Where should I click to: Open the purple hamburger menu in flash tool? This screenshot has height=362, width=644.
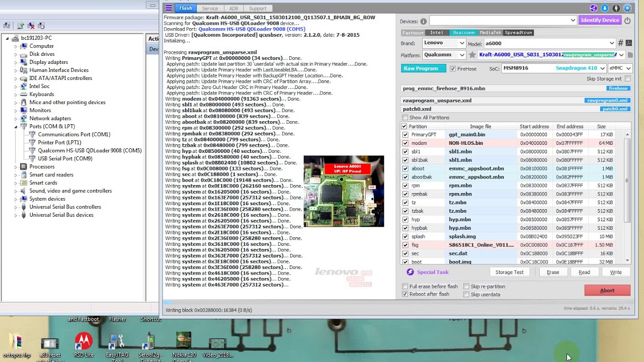(x=169, y=8)
